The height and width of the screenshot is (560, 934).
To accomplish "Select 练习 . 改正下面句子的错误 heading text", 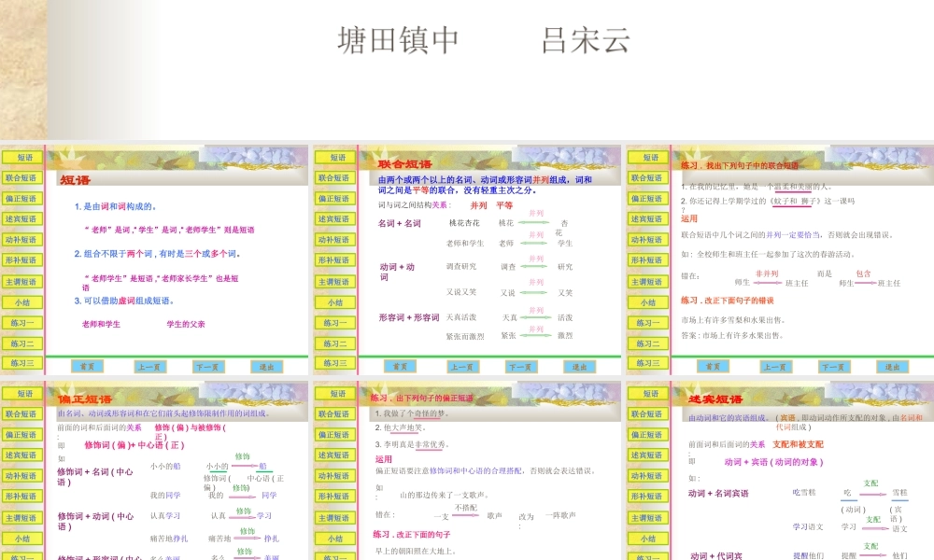I will (x=728, y=301).
